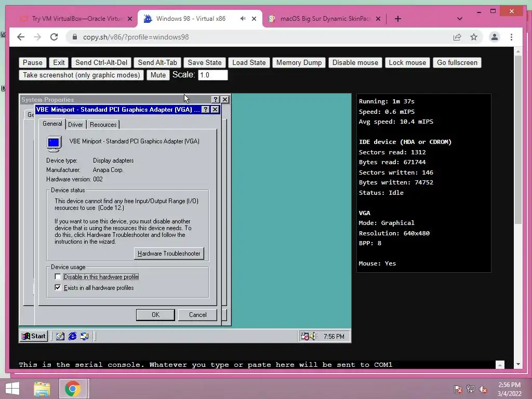Switch to macOS Big Sur Dynamic SkinPack tab
The image size is (532, 399).
[x=325, y=19]
